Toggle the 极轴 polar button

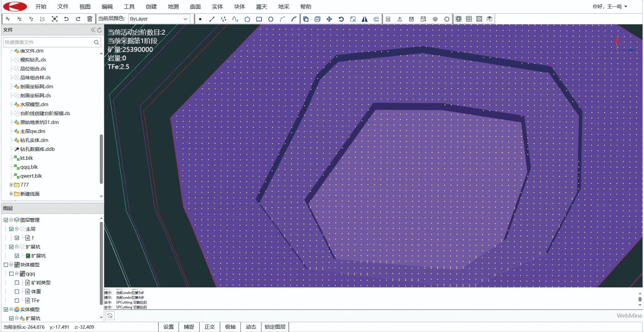click(230, 327)
